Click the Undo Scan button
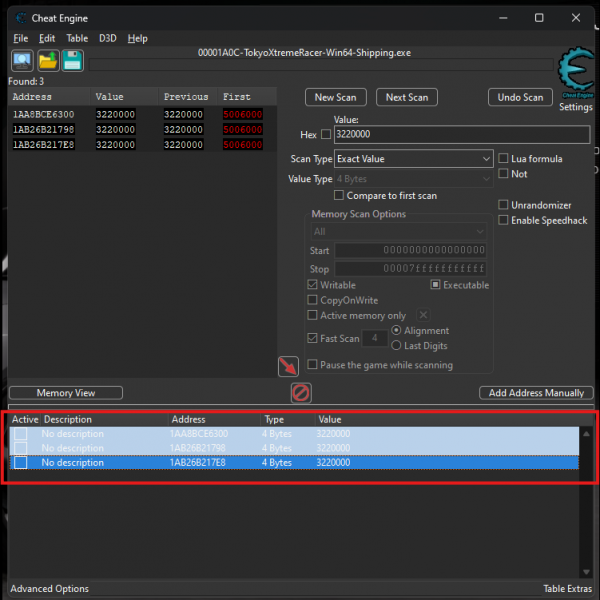 click(x=520, y=97)
